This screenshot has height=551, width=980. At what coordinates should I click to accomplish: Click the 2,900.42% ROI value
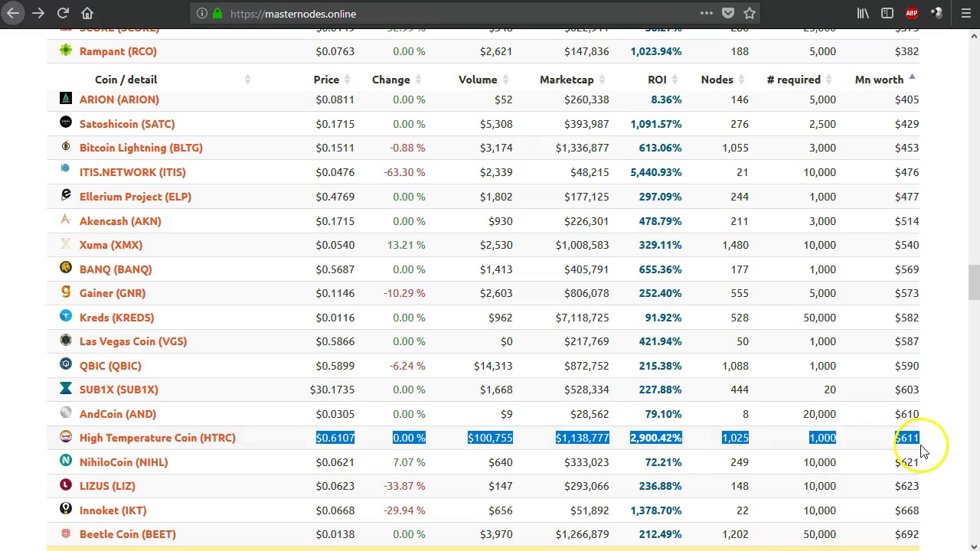[x=655, y=438]
